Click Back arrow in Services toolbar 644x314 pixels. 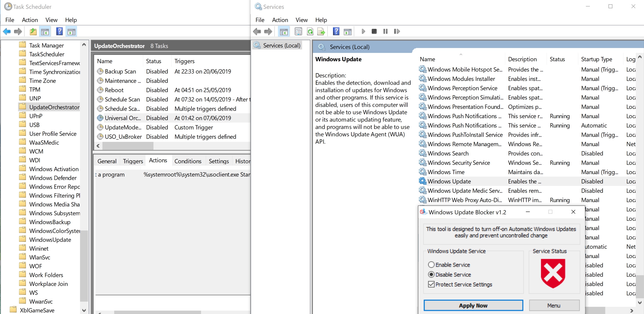[x=257, y=32]
